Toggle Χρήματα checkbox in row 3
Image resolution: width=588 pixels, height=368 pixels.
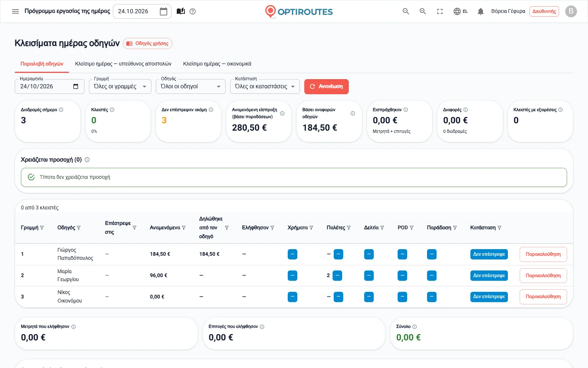coord(293,297)
